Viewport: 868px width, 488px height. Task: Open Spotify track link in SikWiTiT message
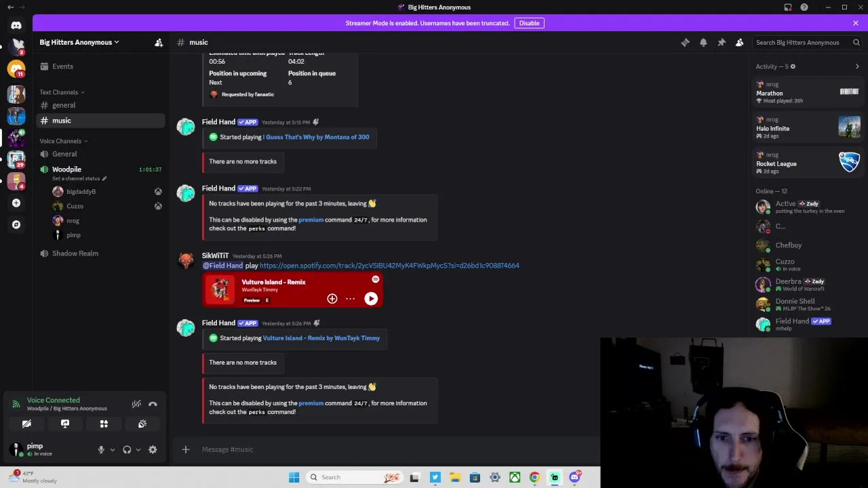389,266
